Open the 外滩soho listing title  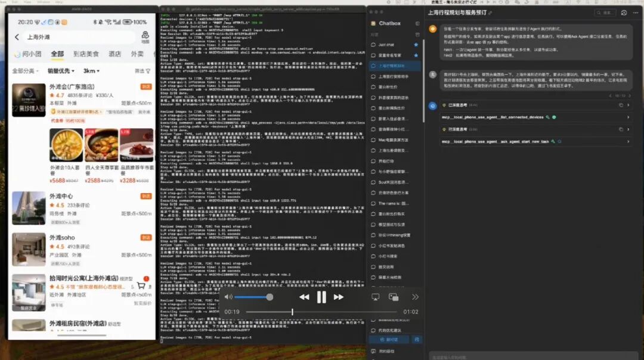(62, 238)
